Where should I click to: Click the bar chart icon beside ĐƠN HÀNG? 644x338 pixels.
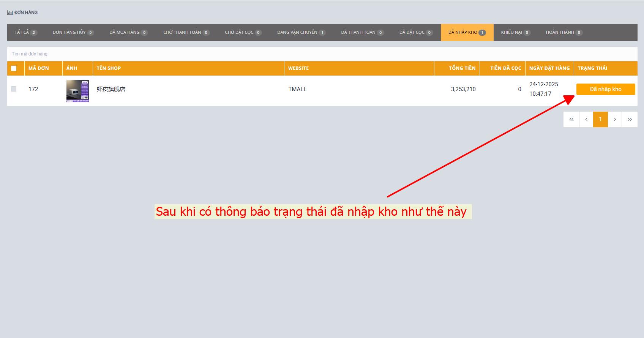coord(10,13)
